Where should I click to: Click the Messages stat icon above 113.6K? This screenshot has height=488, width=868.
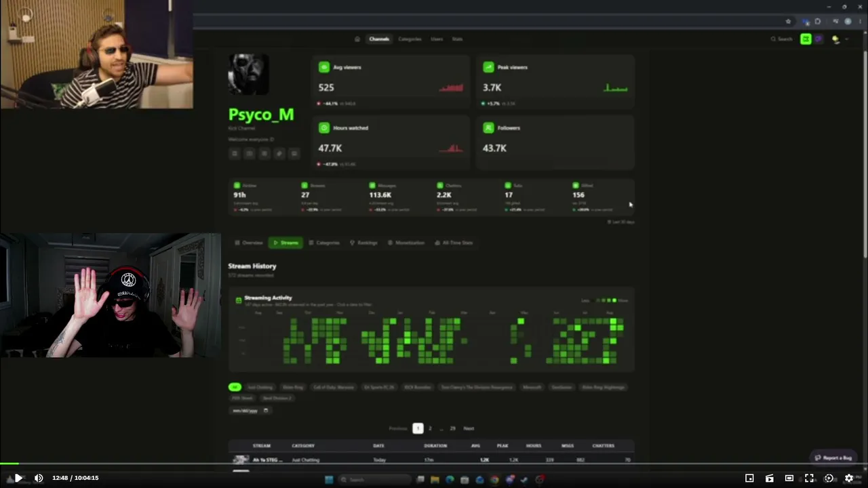[372, 185]
